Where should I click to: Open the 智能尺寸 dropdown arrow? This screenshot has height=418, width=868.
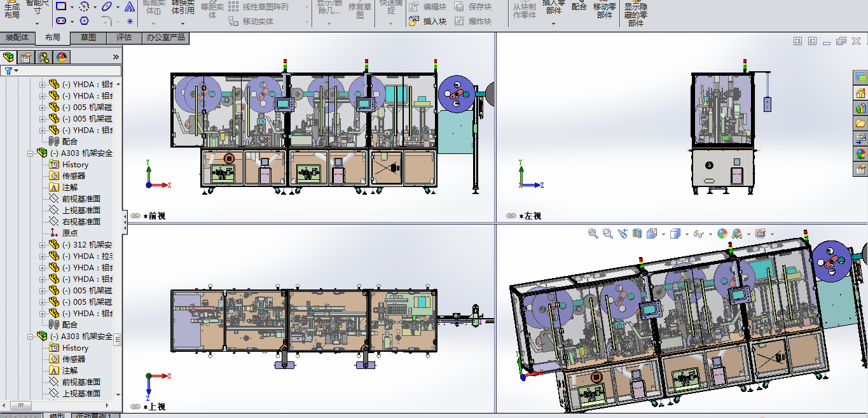pos(38,22)
